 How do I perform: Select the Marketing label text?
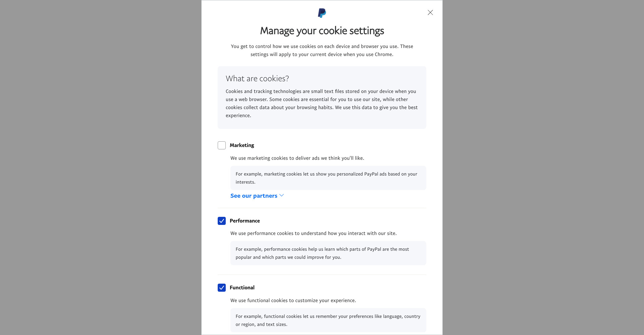tap(242, 145)
